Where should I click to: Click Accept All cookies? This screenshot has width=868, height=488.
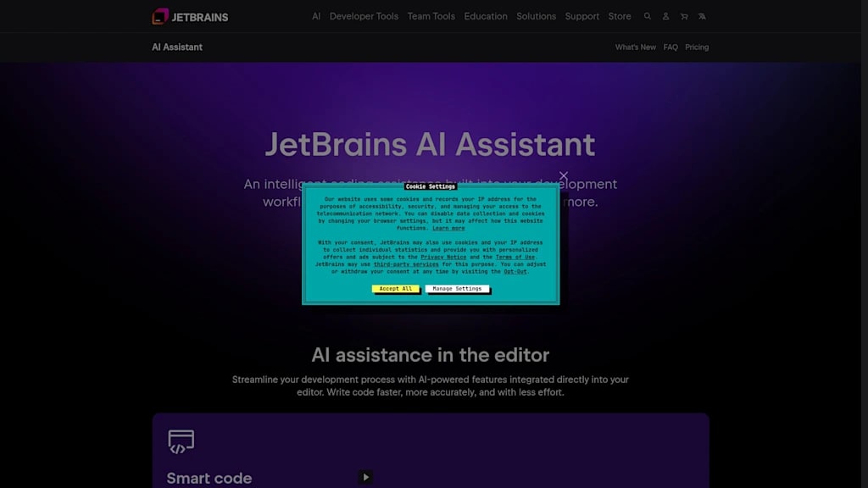click(397, 289)
